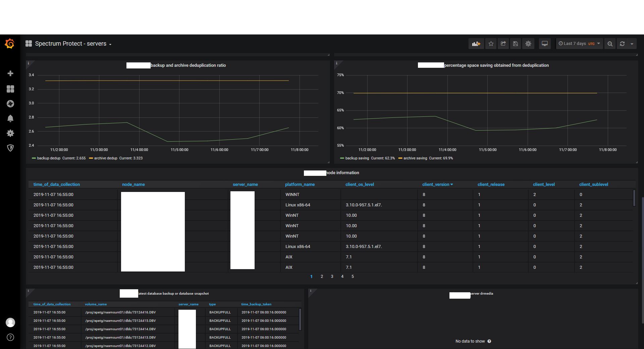Viewport: 644px width, 349px height.
Task: Open the Grafana home logo
Action: (10, 44)
